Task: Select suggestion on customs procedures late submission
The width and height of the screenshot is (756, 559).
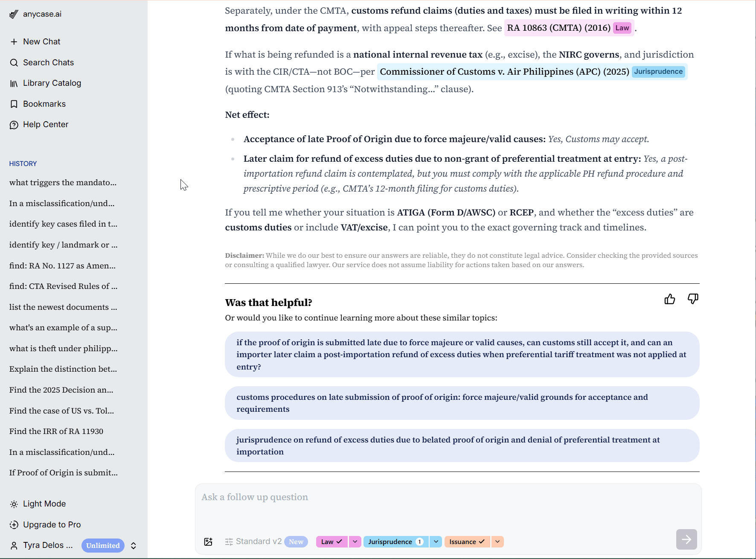Action: (462, 403)
